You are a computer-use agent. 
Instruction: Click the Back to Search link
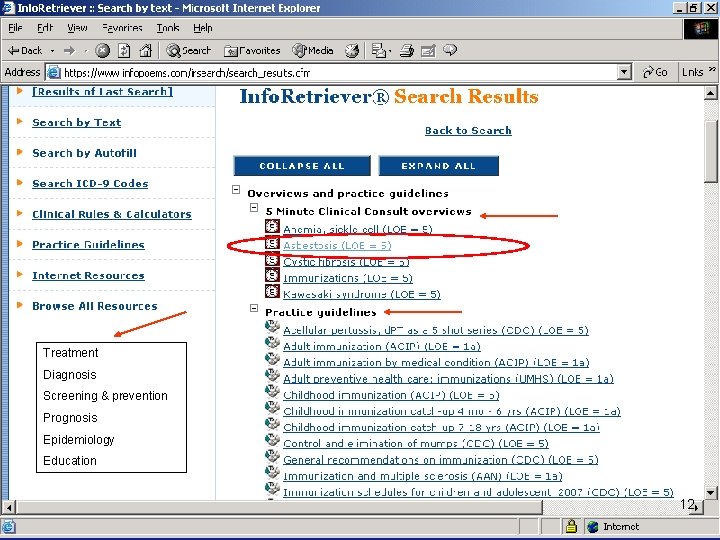(468, 130)
